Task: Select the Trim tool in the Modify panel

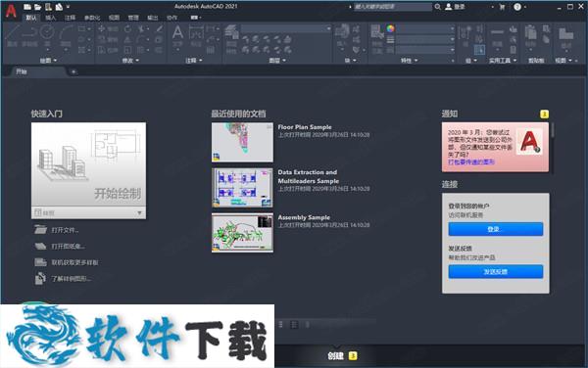Action: pos(141,28)
